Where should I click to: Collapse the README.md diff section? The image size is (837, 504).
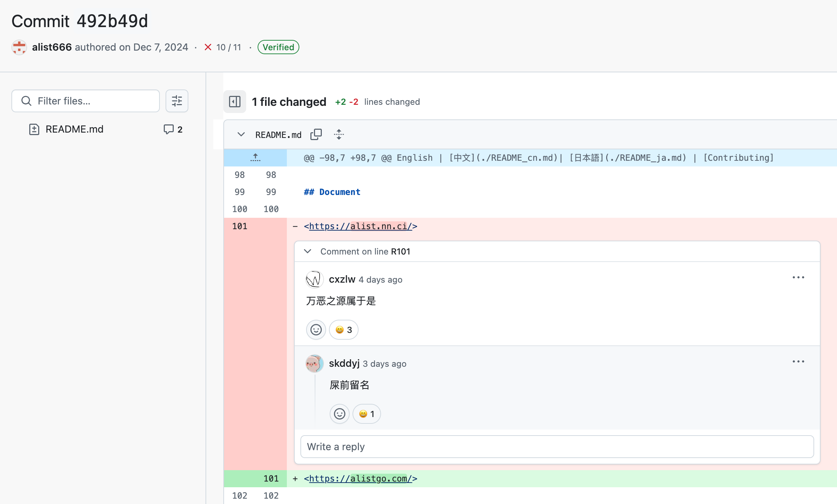(241, 134)
